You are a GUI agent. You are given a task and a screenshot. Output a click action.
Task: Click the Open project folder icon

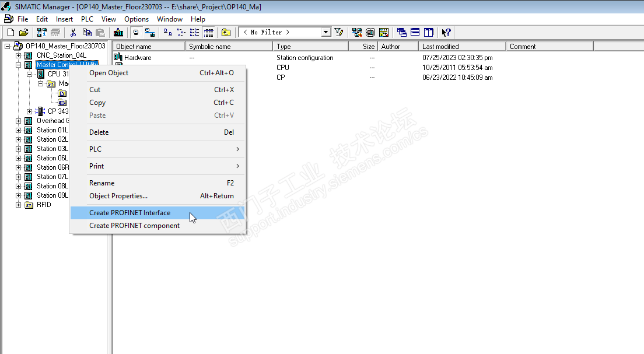[24, 33]
